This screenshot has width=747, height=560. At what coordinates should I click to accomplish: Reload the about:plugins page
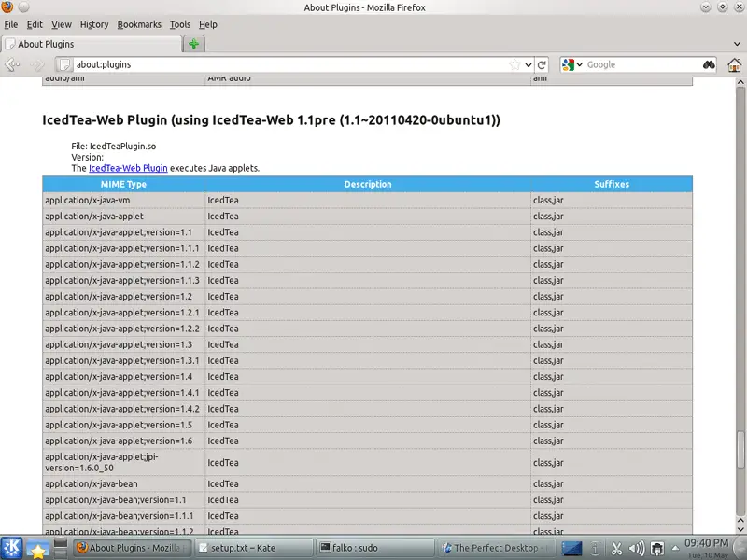click(542, 64)
